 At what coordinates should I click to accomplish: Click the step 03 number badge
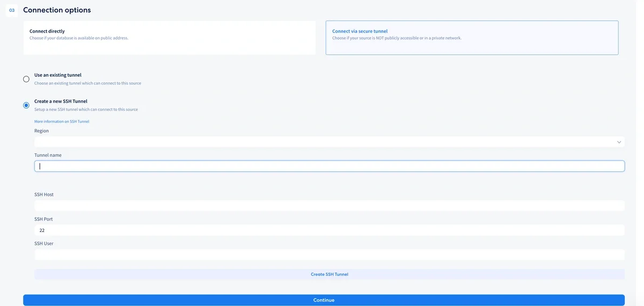[x=12, y=10]
